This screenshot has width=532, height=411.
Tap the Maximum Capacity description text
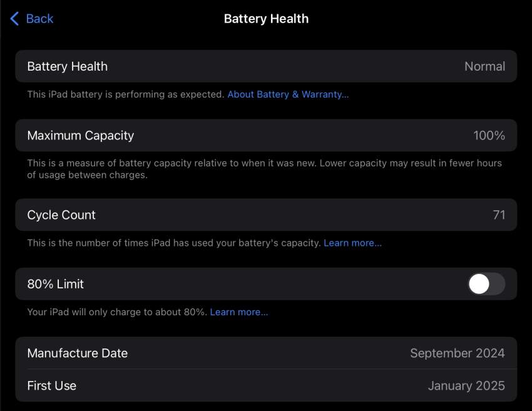tap(264, 169)
